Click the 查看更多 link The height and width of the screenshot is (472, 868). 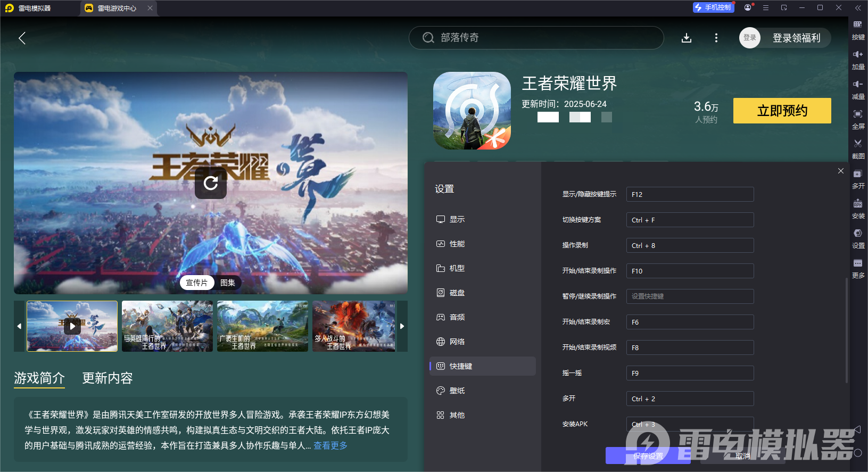330,445
